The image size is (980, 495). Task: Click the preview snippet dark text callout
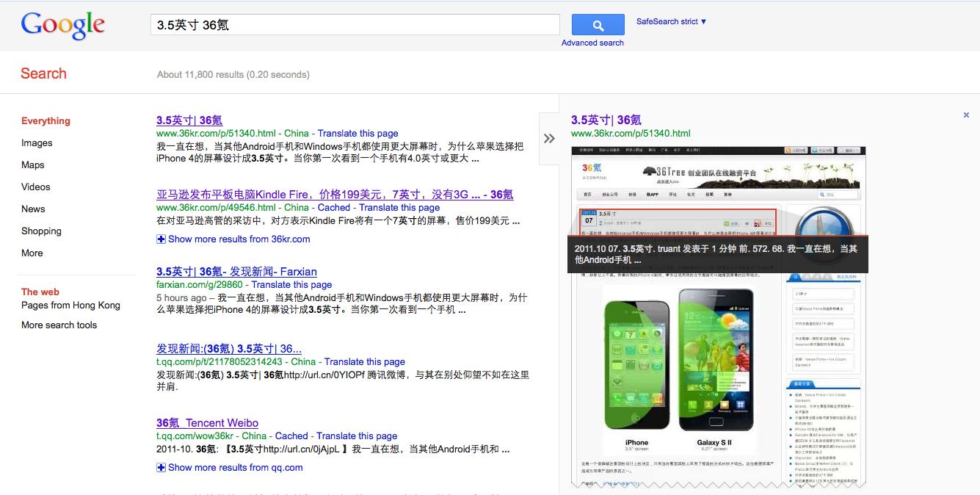coord(718,254)
